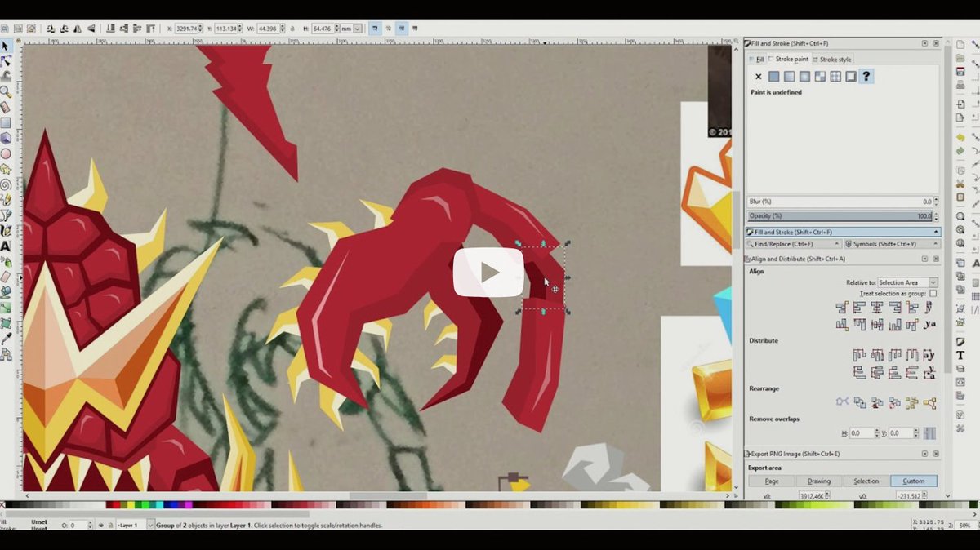This screenshot has height=550, width=980.
Task: Choose Pattern paint icon
Action: [820, 77]
